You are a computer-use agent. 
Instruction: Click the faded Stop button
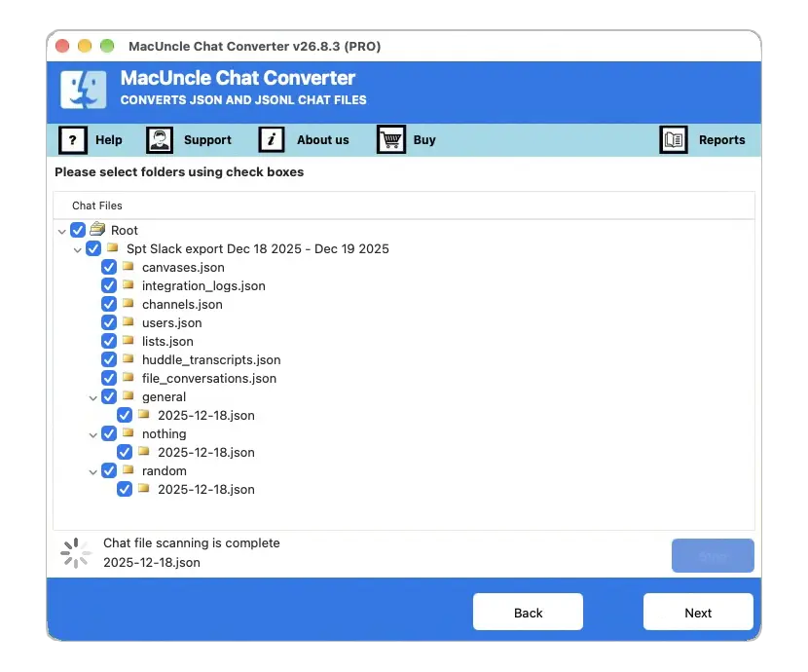pos(713,555)
